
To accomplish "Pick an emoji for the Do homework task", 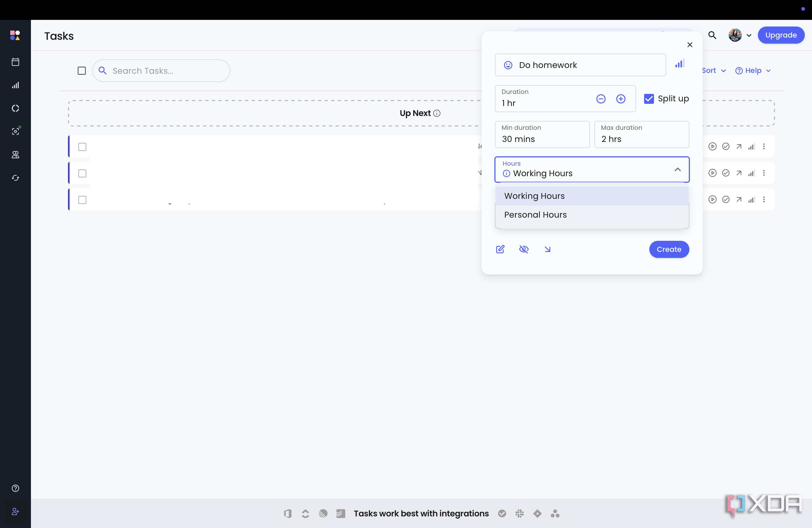I will [508, 65].
